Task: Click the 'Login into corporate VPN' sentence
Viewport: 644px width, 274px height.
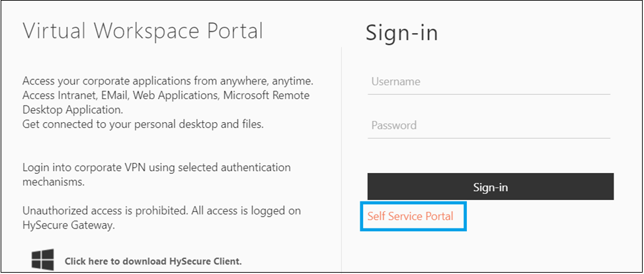Action: pyautogui.click(x=157, y=168)
